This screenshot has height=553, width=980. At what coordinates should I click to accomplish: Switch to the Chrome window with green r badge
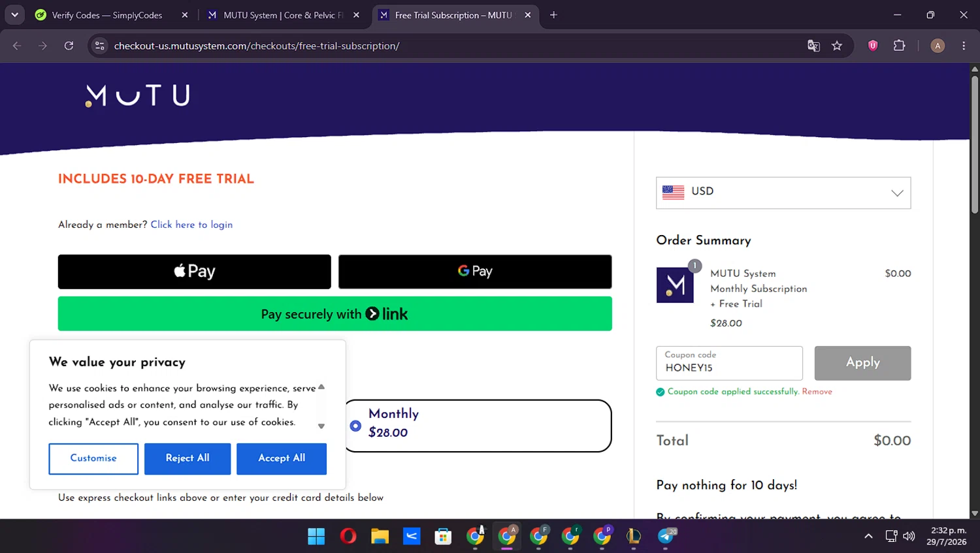tap(570, 536)
